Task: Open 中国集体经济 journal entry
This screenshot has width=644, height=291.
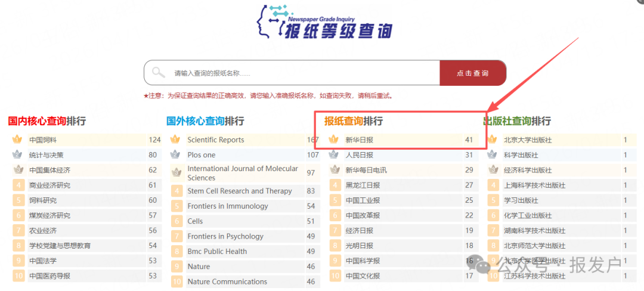Action: click(x=49, y=170)
